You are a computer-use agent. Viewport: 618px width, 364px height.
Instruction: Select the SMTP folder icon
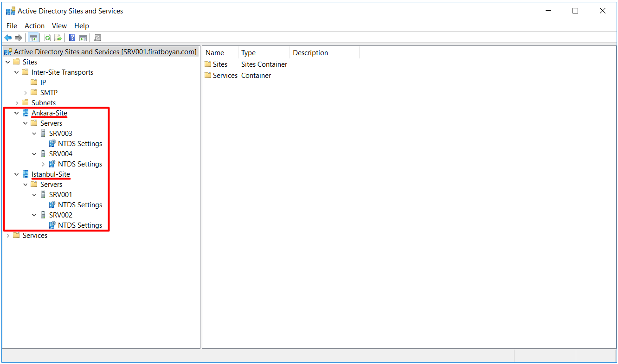pos(34,92)
